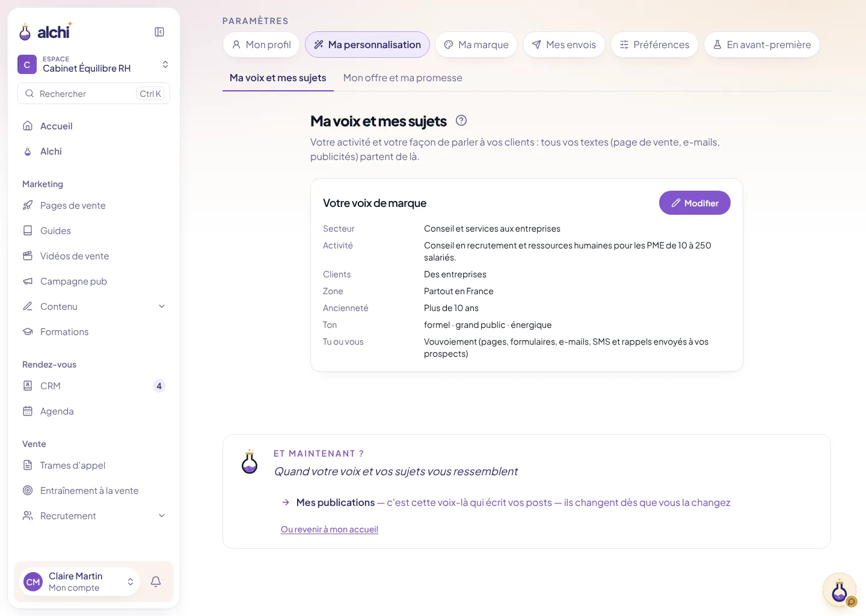Collapse the sidebar panel icon

159,32
